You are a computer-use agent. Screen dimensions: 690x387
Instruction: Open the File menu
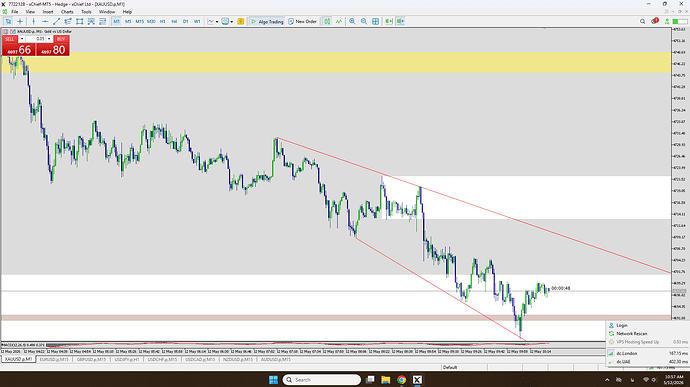[15, 12]
